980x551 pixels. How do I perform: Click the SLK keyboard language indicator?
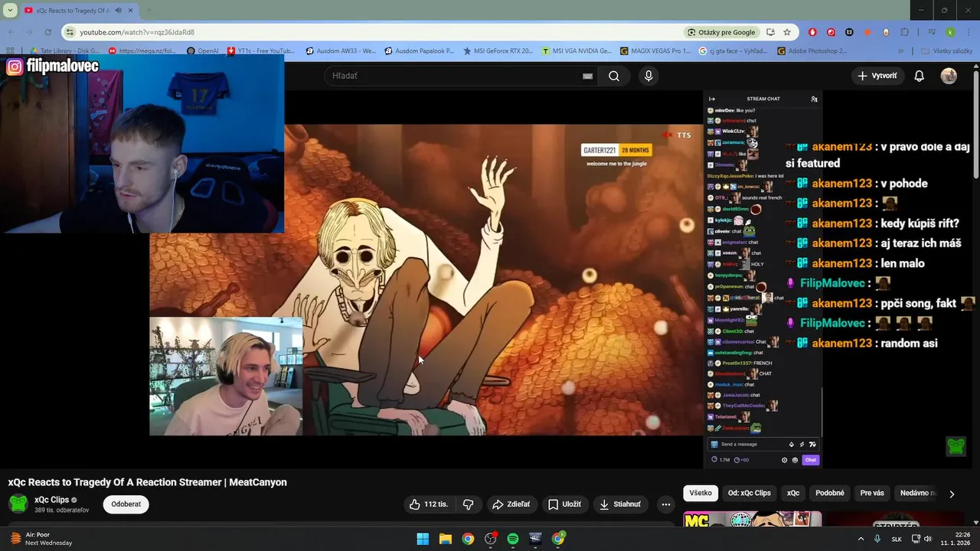tap(897, 539)
